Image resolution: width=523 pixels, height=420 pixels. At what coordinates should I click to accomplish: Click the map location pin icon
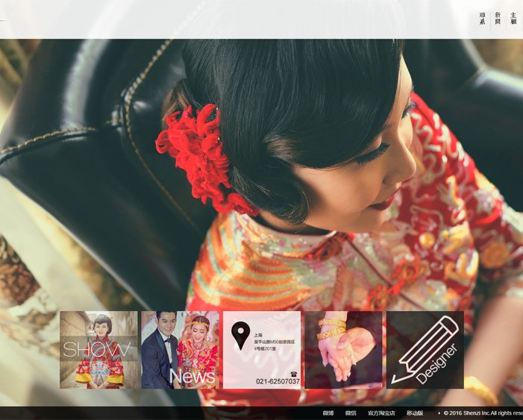click(x=240, y=336)
